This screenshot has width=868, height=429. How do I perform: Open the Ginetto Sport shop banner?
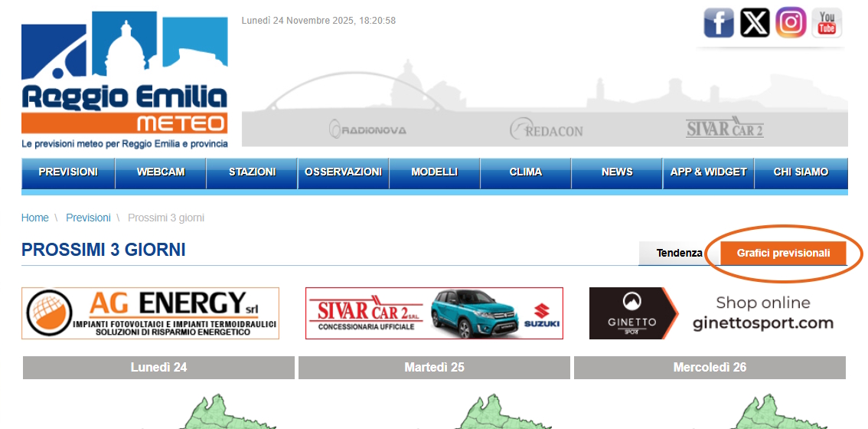point(717,313)
